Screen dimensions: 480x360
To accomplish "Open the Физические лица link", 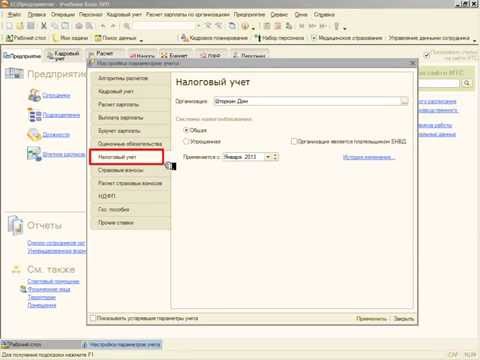I will pos(49,289).
